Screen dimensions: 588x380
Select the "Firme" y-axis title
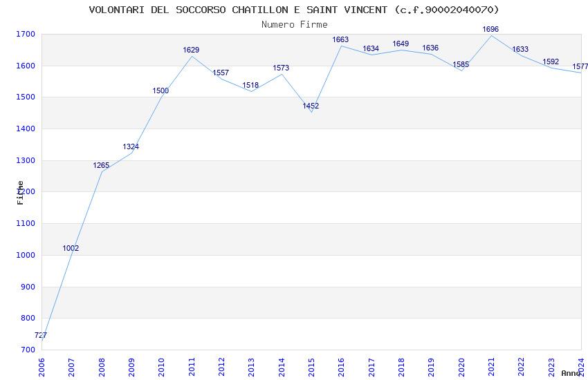20,192
